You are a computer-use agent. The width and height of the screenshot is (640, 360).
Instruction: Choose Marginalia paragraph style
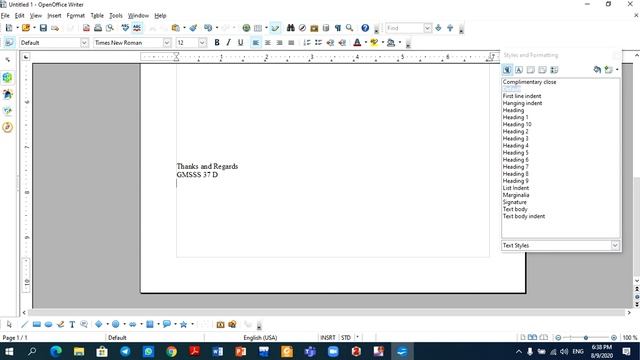click(x=516, y=195)
